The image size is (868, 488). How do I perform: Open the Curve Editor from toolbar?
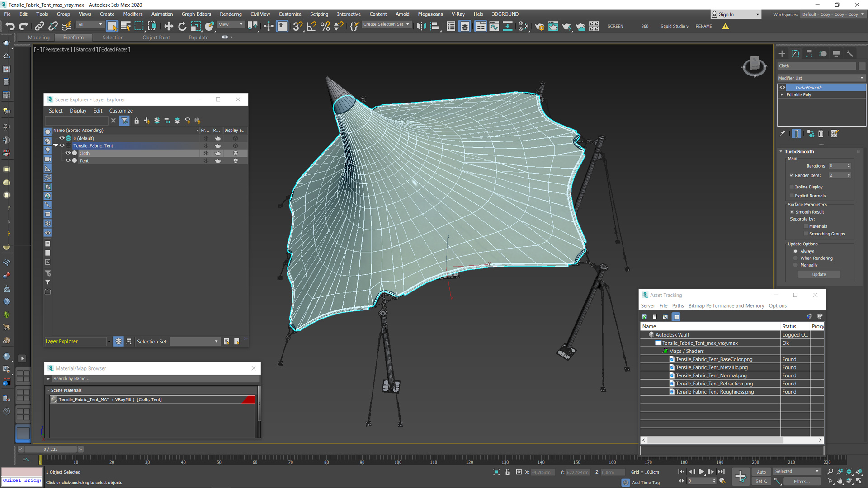494,26
